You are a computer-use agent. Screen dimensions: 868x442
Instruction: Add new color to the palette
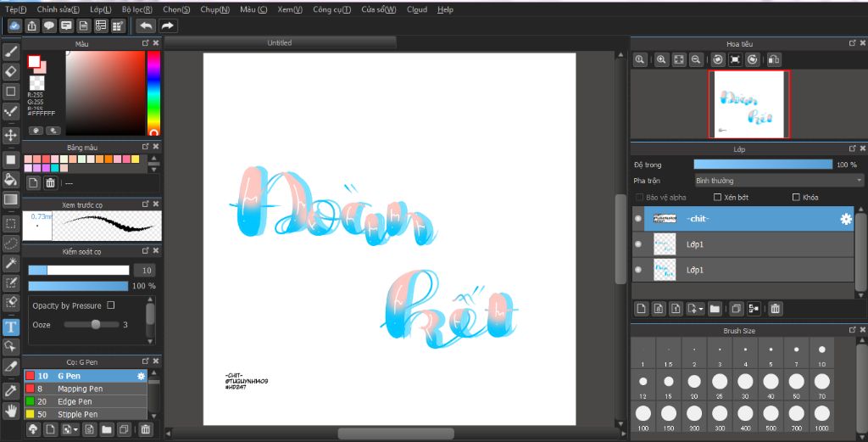[x=33, y=182]
